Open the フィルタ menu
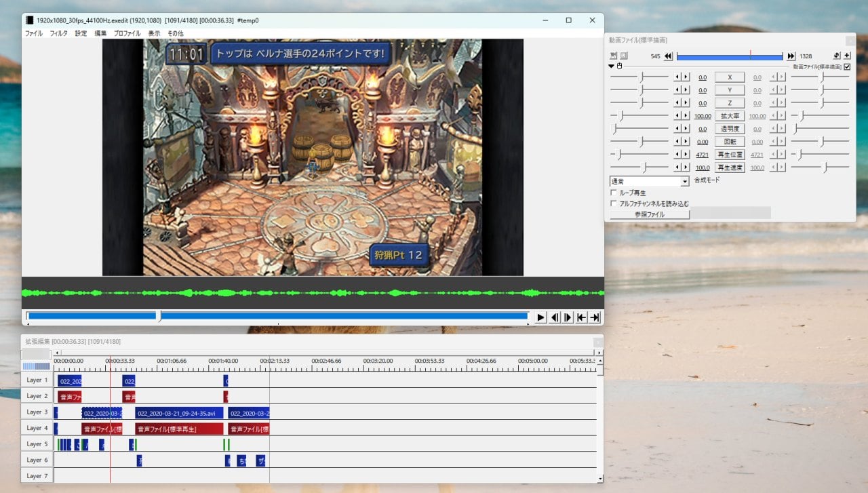This screenshot has height=493, width=868. 59,33
